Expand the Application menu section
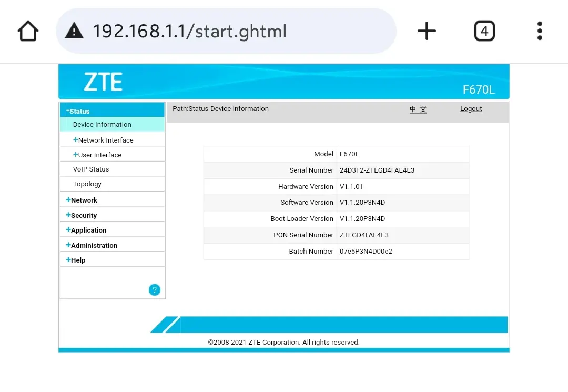 point(86,230)
